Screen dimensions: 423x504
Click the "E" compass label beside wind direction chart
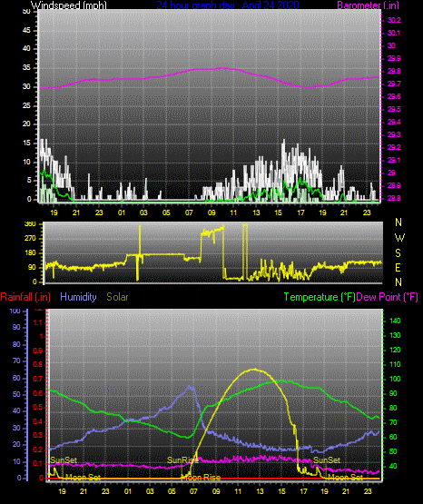tap(398, 267)
